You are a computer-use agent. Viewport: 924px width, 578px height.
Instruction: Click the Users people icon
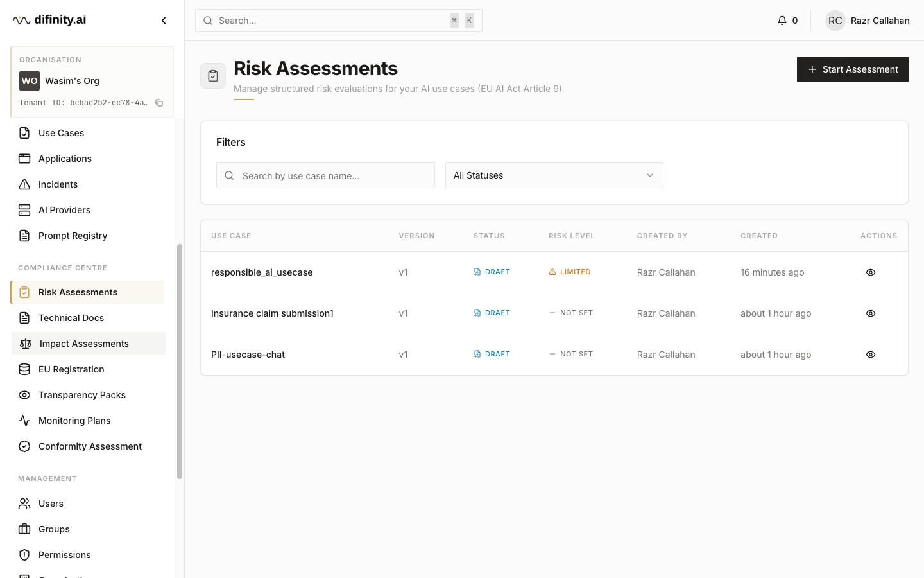click(x=24, y=504)
